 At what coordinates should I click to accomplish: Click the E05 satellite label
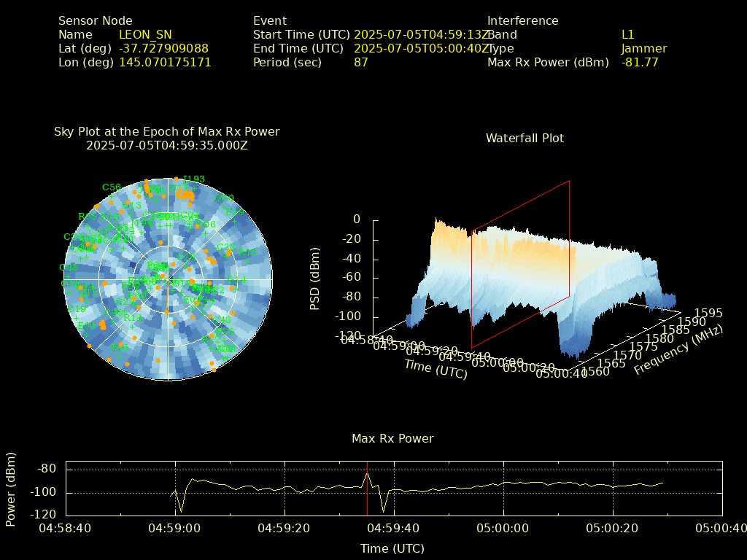point(87,326)
